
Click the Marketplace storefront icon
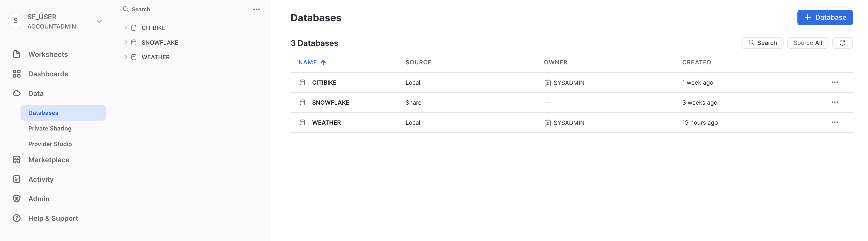point(17,160)
